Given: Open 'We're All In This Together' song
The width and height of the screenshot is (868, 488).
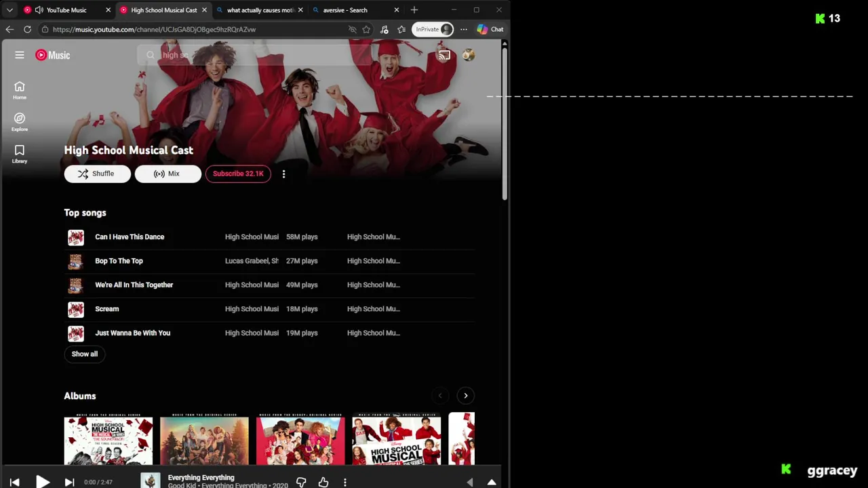Looking at the screenshot, I should 134,285.
